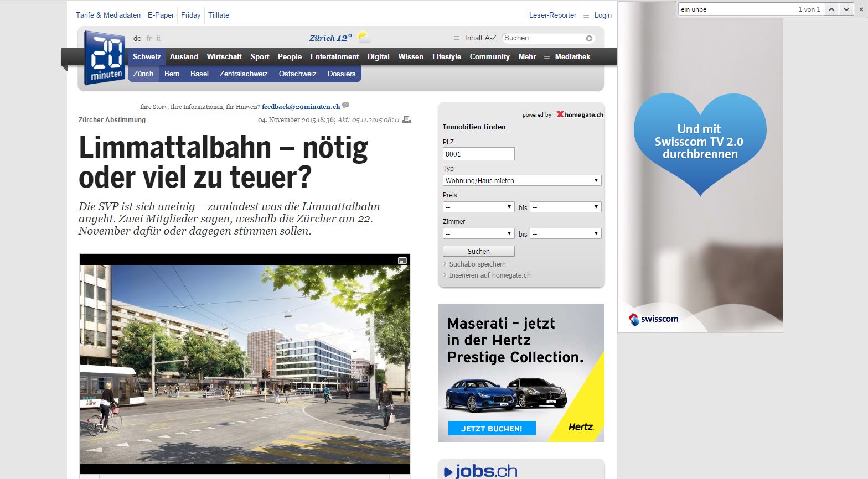Open the Typ dropdown Wohnung/Haus mieten

click(x=522, y=180)
